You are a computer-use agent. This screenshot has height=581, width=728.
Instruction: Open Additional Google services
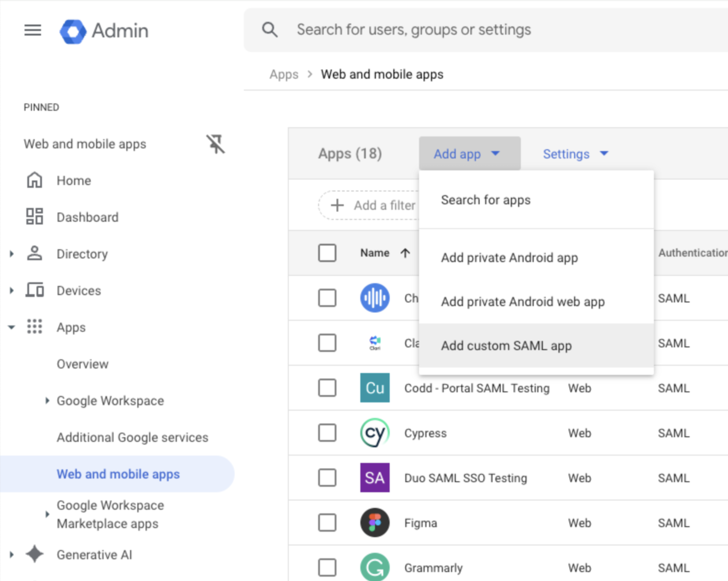coord(133,437)
